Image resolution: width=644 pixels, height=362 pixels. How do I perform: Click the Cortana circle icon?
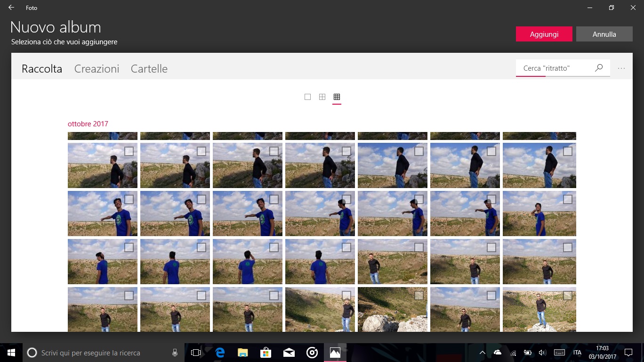coord(32,353)
